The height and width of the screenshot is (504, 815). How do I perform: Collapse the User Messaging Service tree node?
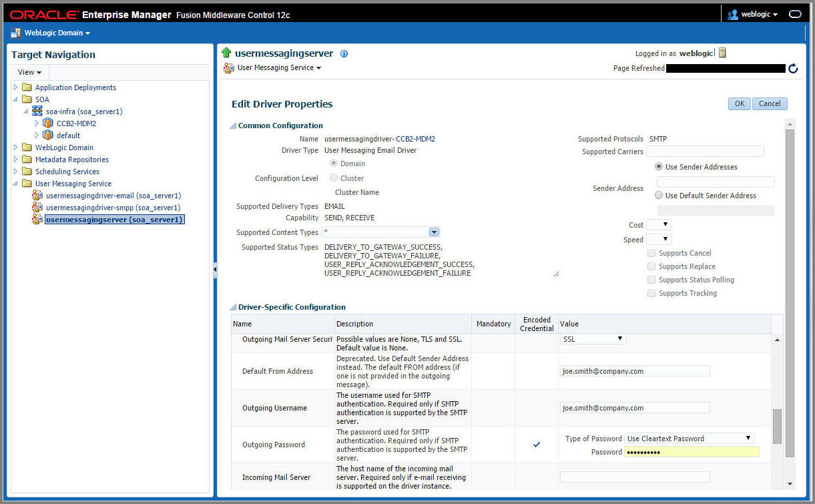[15, 184]
